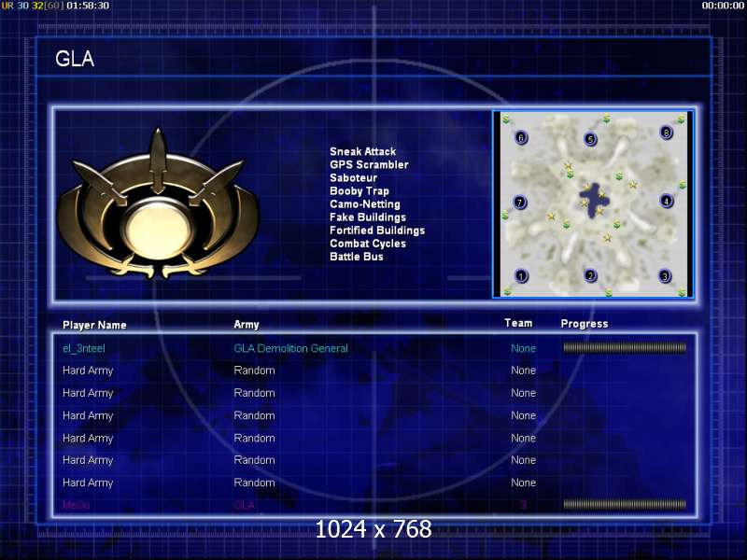Select player el_3nteel in the list
747x560 pixels.
pos(84,348)
